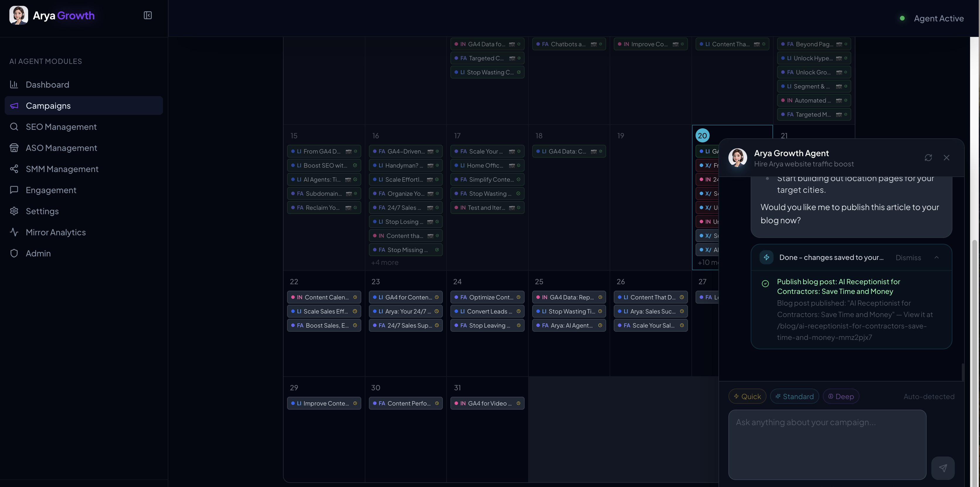Select the Deep mode option
Viewport: 980px width, 487px height.
click(841, 396)
